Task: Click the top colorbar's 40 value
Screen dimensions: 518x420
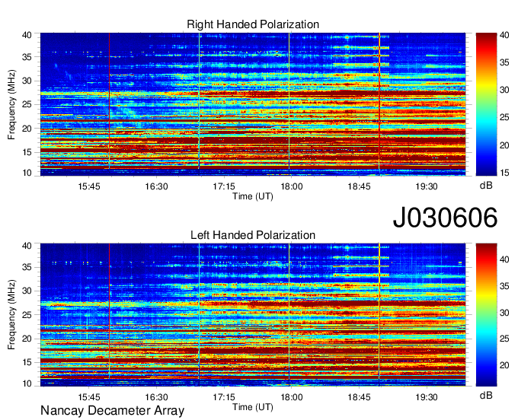Action: (x=504, y=35)
